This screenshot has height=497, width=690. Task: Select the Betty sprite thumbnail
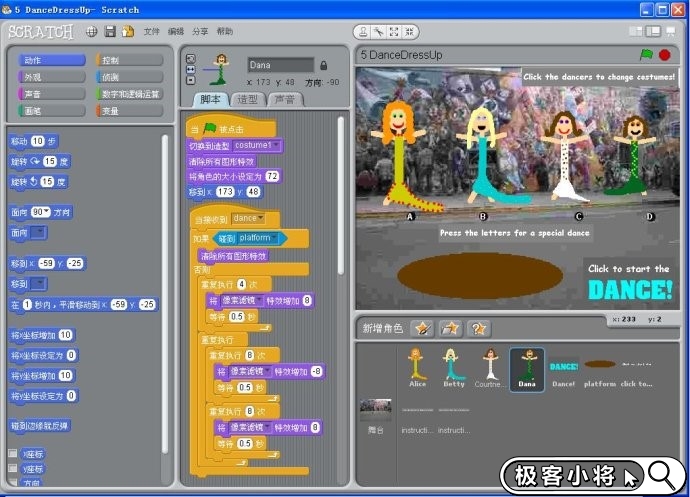(x=453, y=368)
